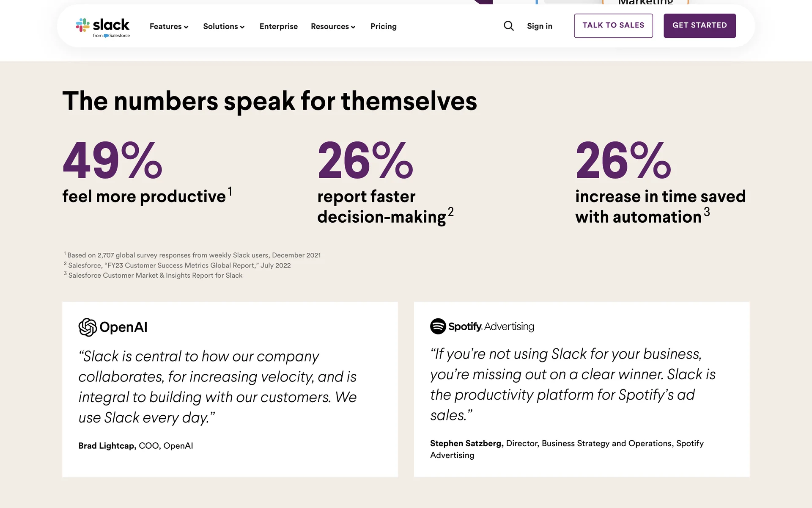Open the Pricing page

click(x=384, y=27)
